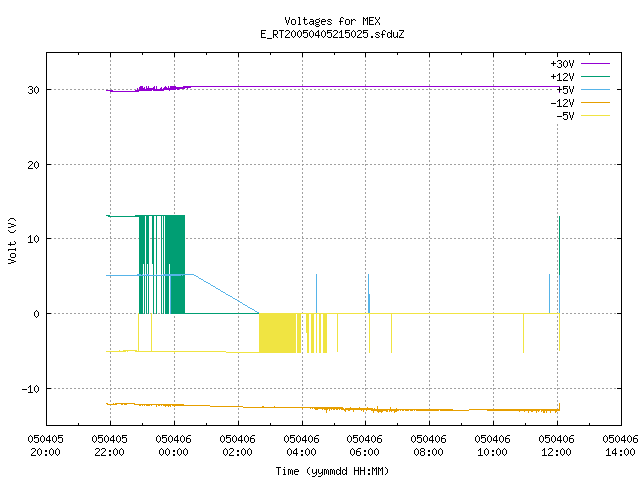Screen dimensions: 640x480
Task: Click the -5V legend label
Action: (x=565, y=116)
